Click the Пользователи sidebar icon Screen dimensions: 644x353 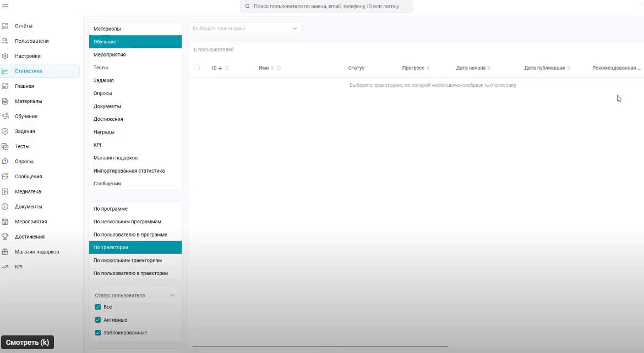tap(5, 41)
